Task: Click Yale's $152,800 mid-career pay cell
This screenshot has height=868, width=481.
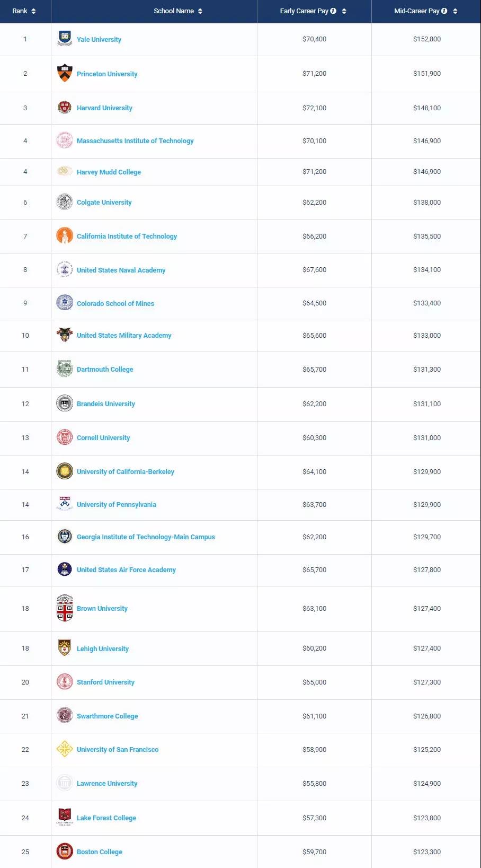Action: (427, 39)
